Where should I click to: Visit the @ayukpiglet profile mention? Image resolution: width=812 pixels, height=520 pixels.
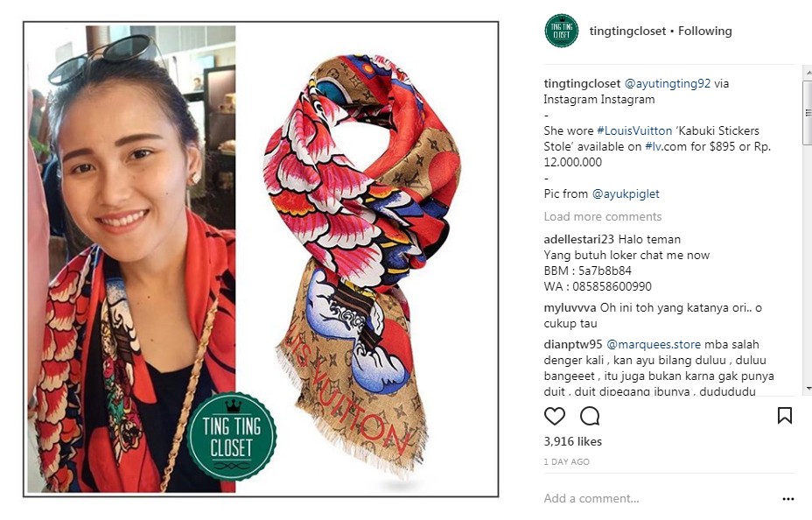click(x=626, y=193)
